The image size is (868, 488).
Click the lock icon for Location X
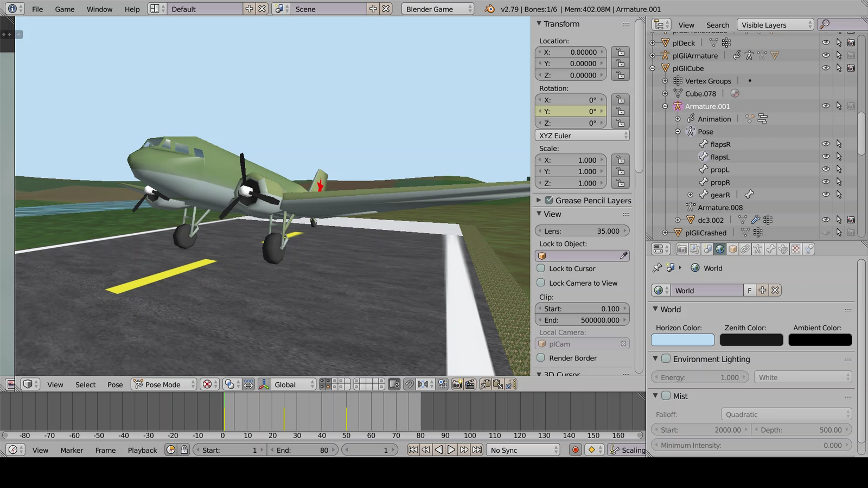point(620,52)
